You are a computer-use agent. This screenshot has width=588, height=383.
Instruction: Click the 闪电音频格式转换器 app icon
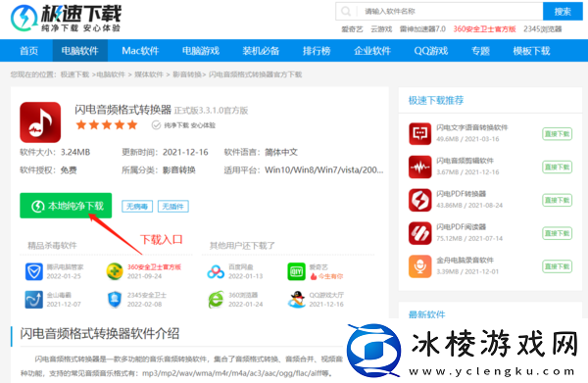point(40,122)
